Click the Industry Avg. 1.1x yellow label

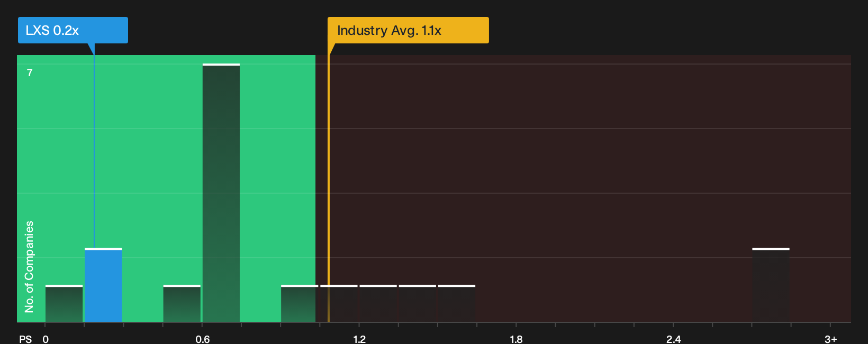[408, 30]
